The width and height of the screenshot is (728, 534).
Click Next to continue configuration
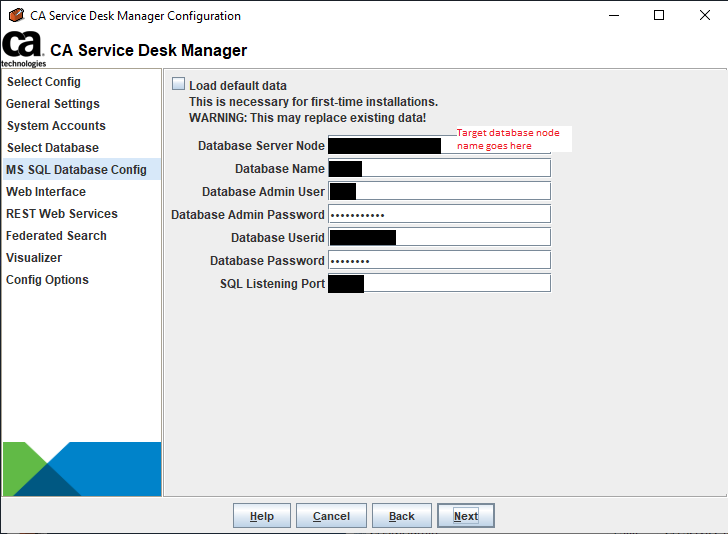click(466, 515)
